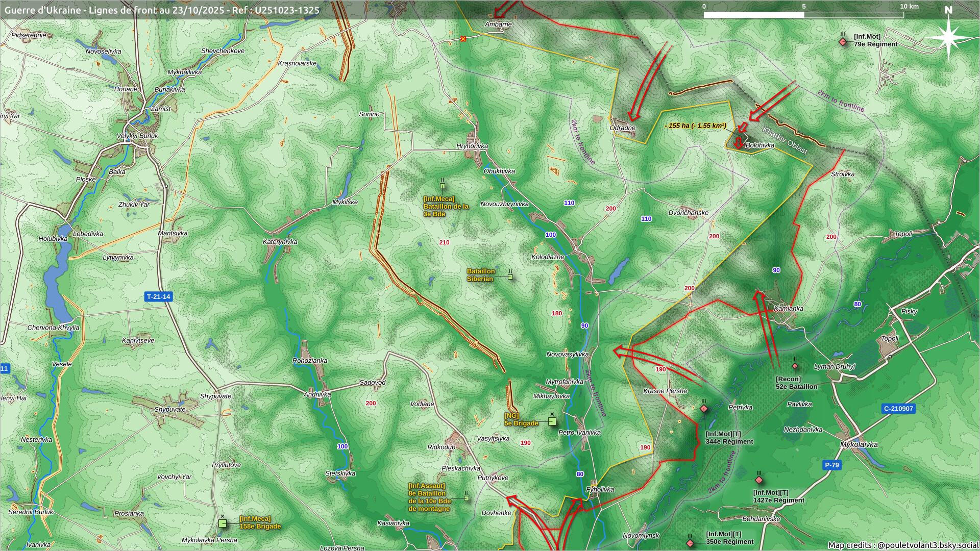Click the north compass rose star
The height and width of the screenshot is (551, 980).
[948, 38]
